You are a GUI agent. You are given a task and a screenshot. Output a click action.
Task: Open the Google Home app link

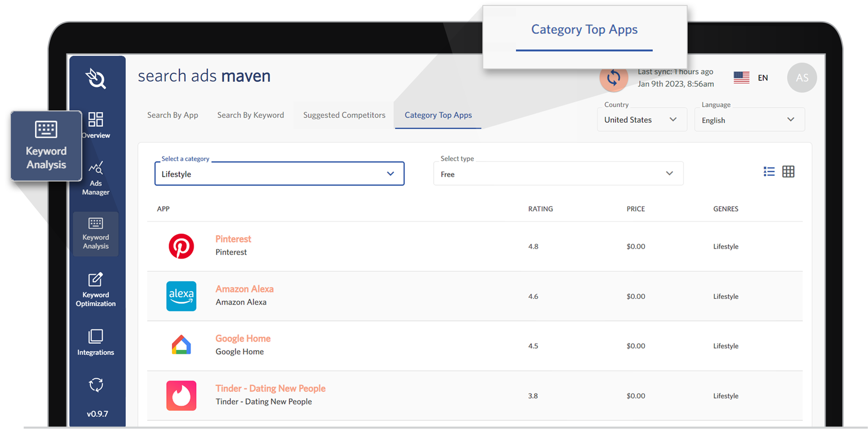(x=243, y=338)
